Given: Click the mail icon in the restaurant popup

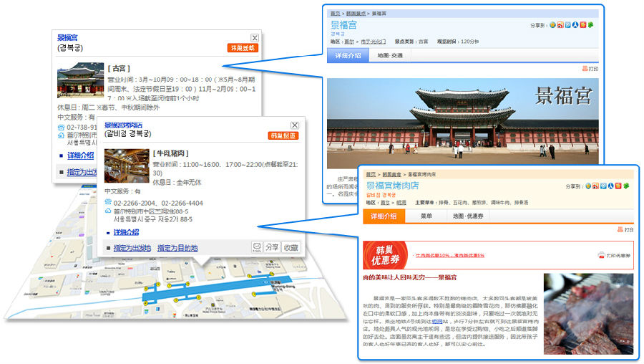Looking at the screenshot, I should point(257,247).
